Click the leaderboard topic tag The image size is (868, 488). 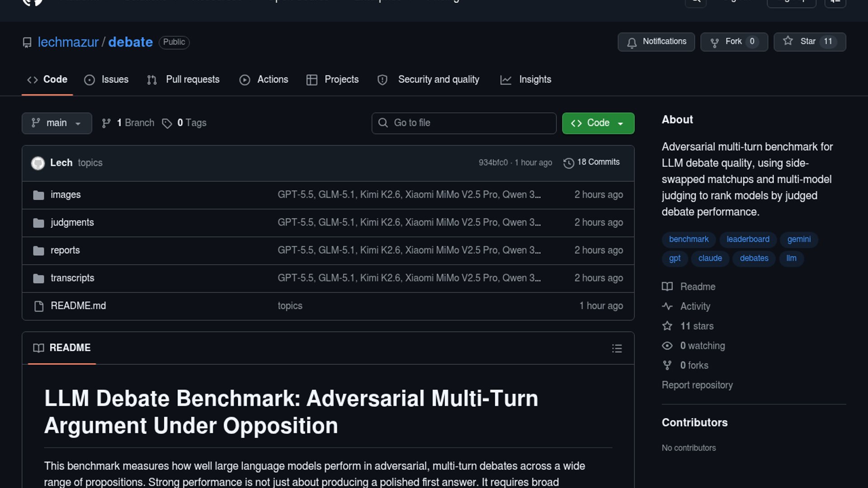click(748, 239)
